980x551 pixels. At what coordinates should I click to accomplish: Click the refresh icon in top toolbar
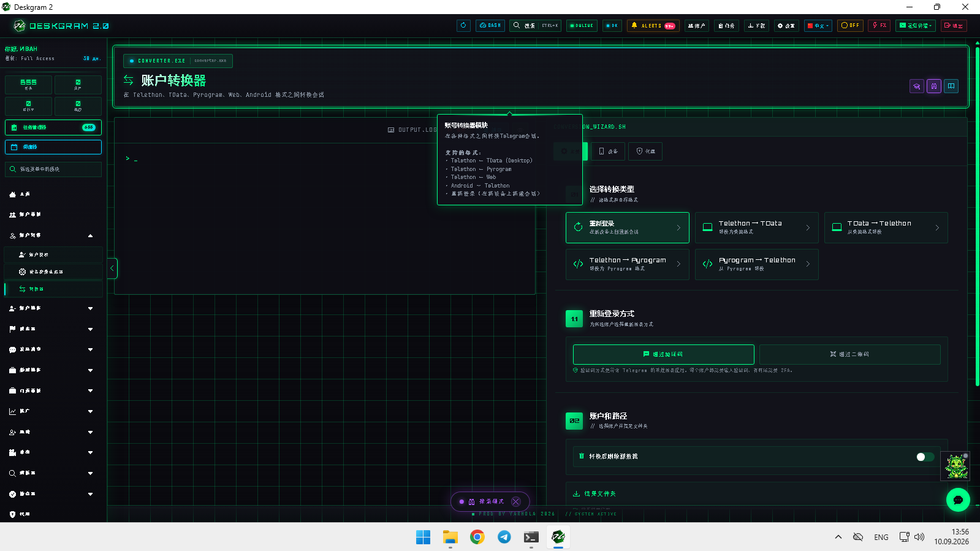(463, 26)
